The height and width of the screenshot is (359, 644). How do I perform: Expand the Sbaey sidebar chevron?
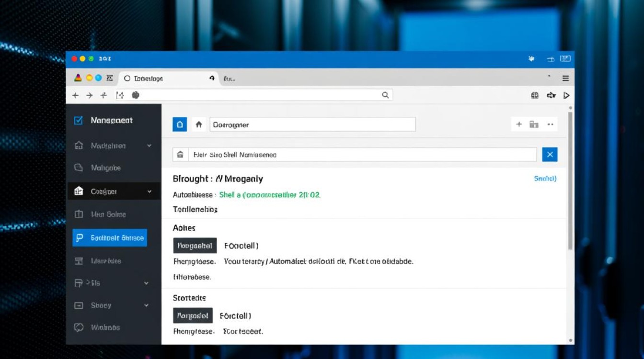click(147, 305)
